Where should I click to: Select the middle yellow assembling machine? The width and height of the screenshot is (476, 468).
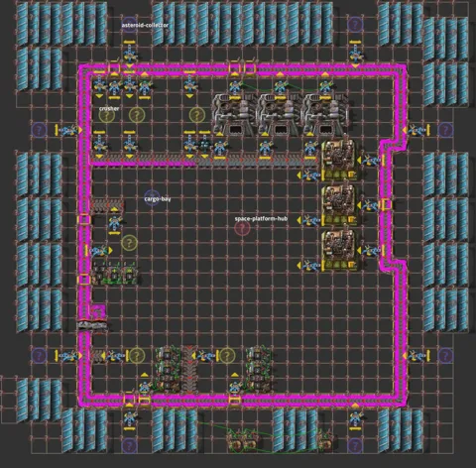coord(339,205)
